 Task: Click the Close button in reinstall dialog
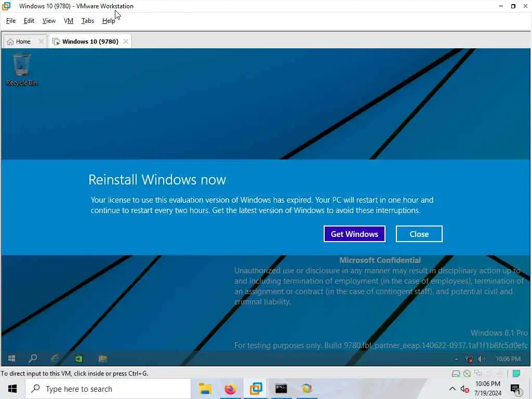point(419,234)
